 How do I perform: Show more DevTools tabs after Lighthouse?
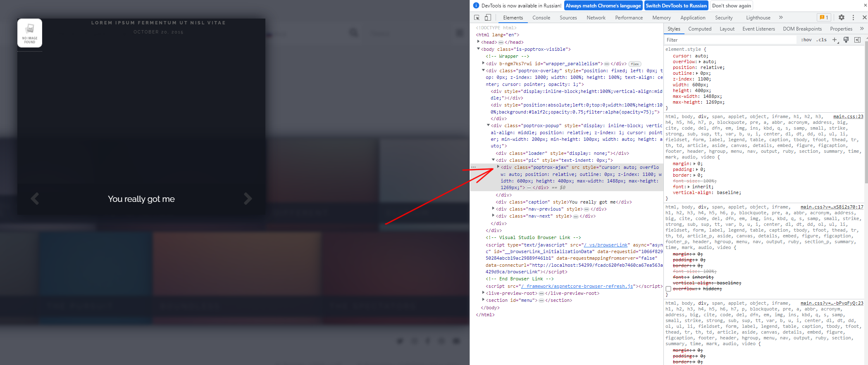click(781, 17)
